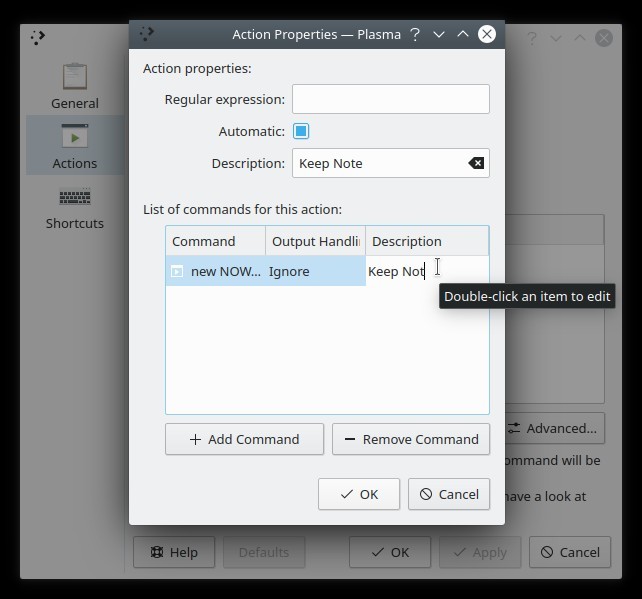
Task: Click the command icon beside new NOW
Action: [x=177, y=271]
